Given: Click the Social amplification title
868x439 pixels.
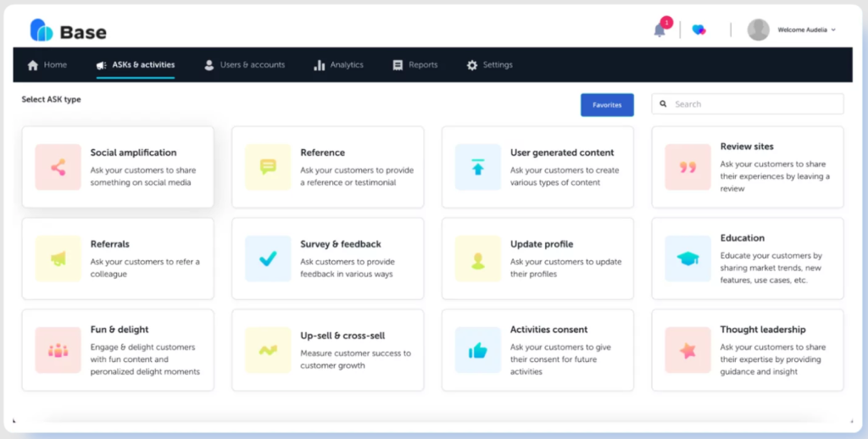Looking at the screenshot, I should click(133, 153).
